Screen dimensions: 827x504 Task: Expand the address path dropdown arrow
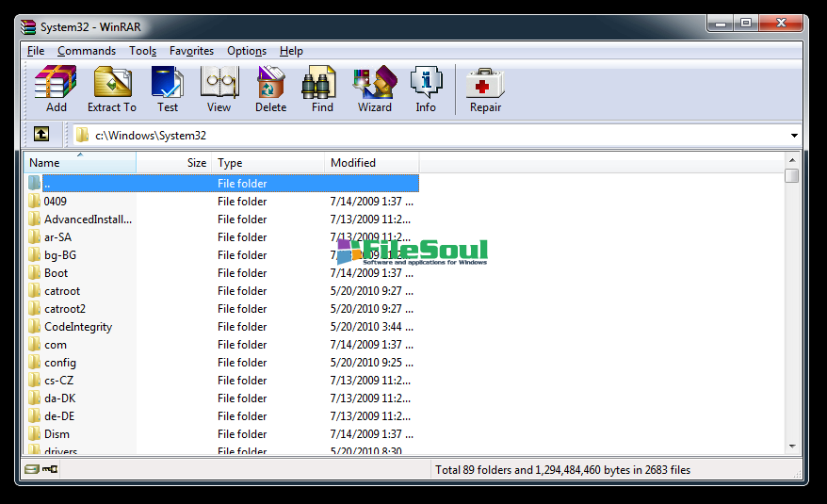pos(794,136)
